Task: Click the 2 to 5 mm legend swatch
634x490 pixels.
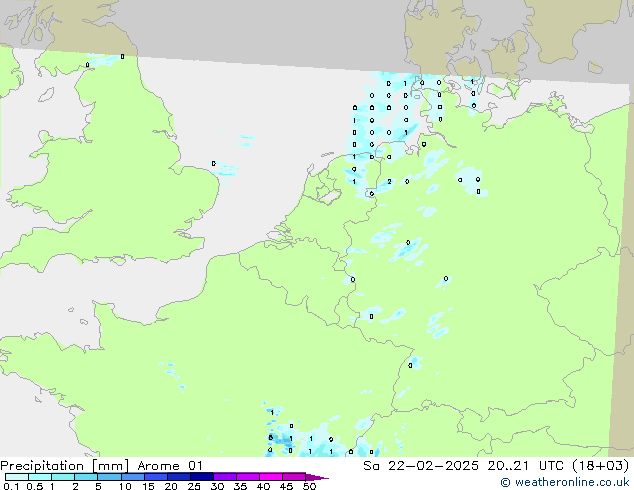Action: (86, 477)
